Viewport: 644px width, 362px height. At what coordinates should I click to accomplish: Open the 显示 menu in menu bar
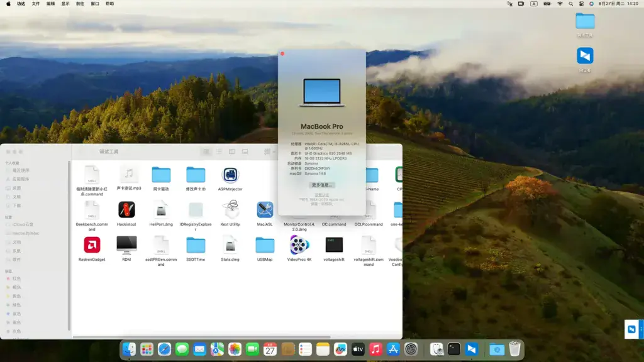(x=65, y=4)
